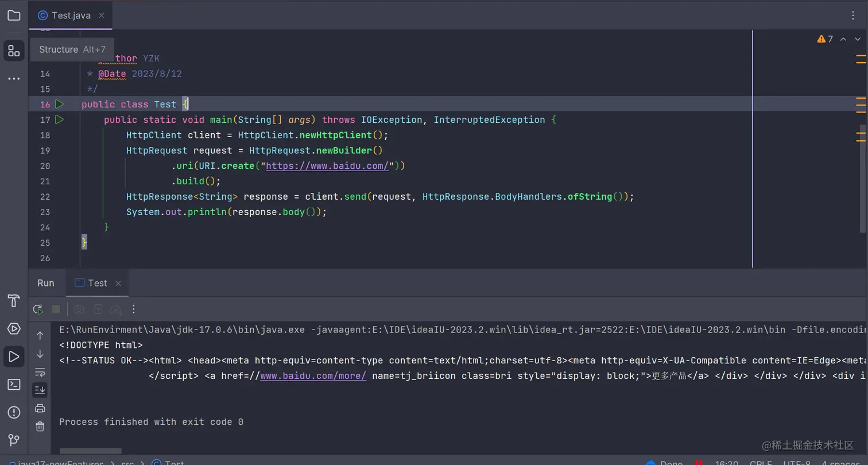Viewport: 868px width, 465px height.
Task: Click 'InterruptedException' in main signature
Action: tap(489, 120)
